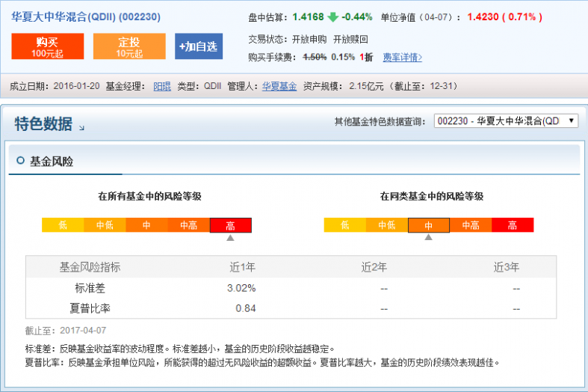The height and width of the screenshot is (392, 588).
Task: Add fund via +加自选 button
Action: point(199,46)
